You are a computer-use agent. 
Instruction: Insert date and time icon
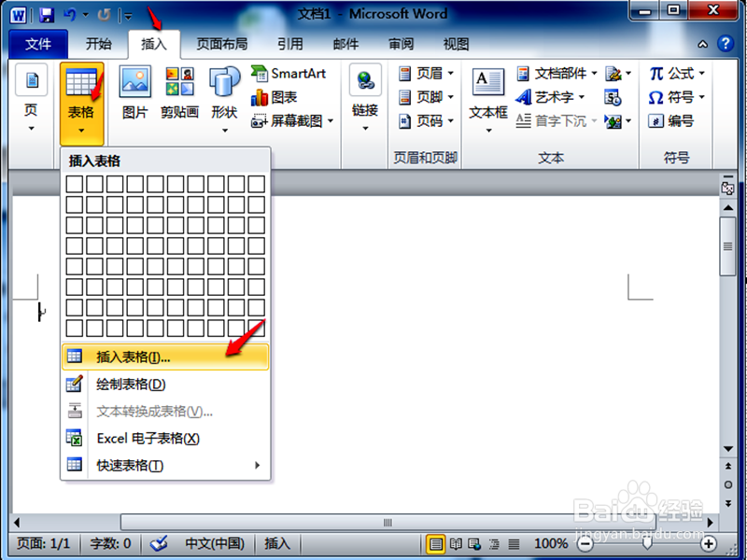pos(613,98)
